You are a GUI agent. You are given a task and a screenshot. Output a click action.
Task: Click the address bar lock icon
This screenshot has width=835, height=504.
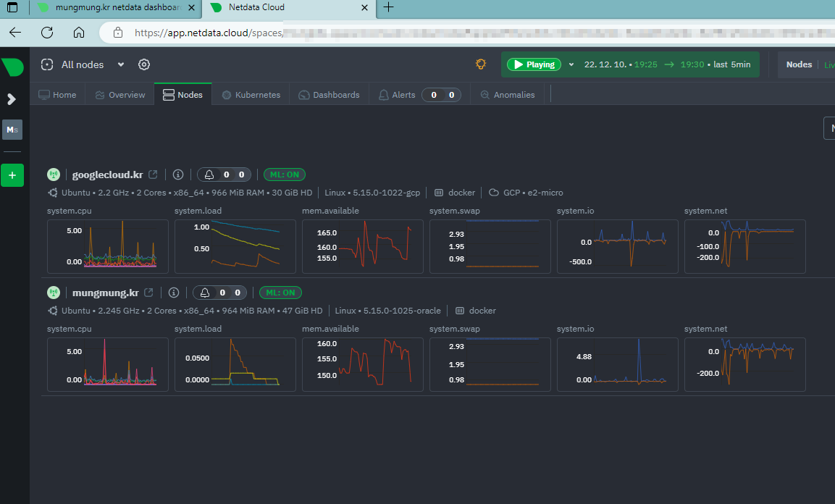(x=118, y=33)
